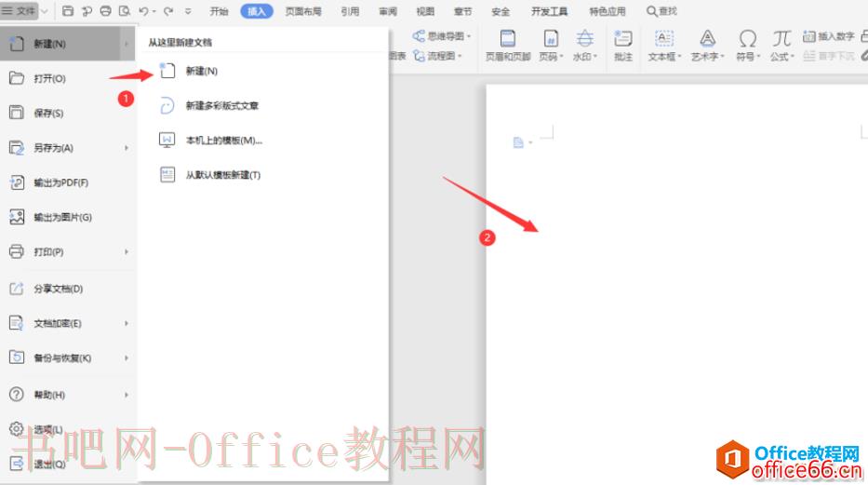Insert a mind map via 思维导图
The width and height of the screenshot is (868, 485).
point(441,36)
